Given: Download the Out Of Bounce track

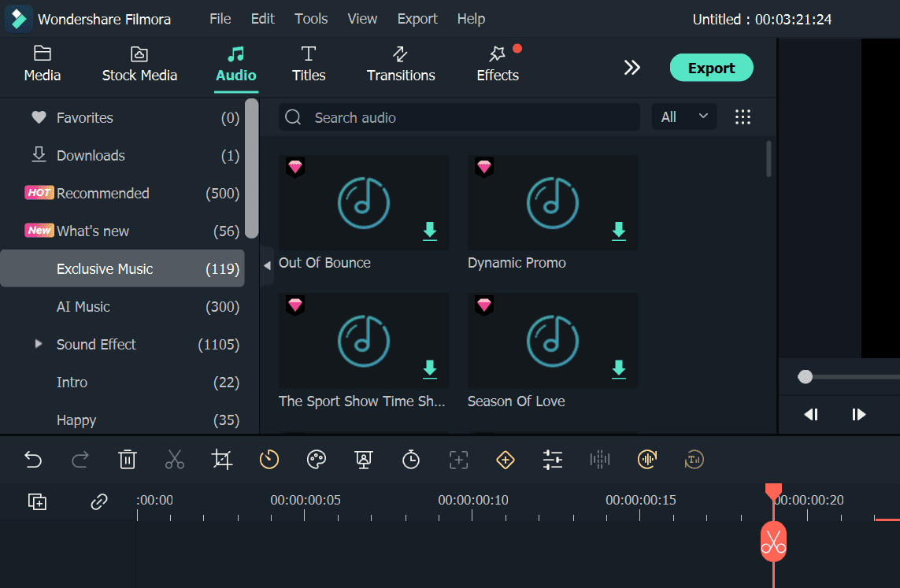Looking at the screenshot, I should point(430,231).
